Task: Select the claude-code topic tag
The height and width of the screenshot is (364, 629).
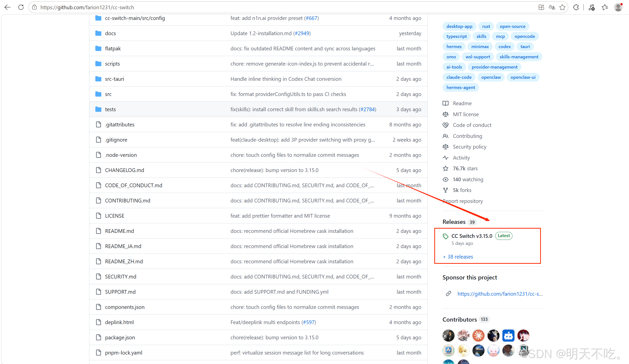Action: [x=459, y=77]
